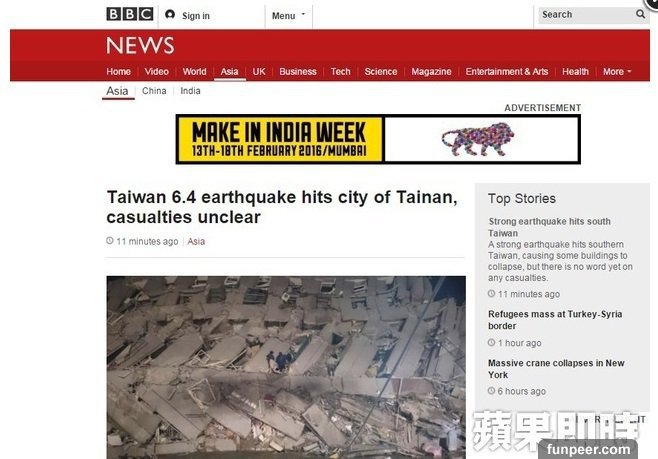Click the Sign in user icon

[x=170, y=15]
